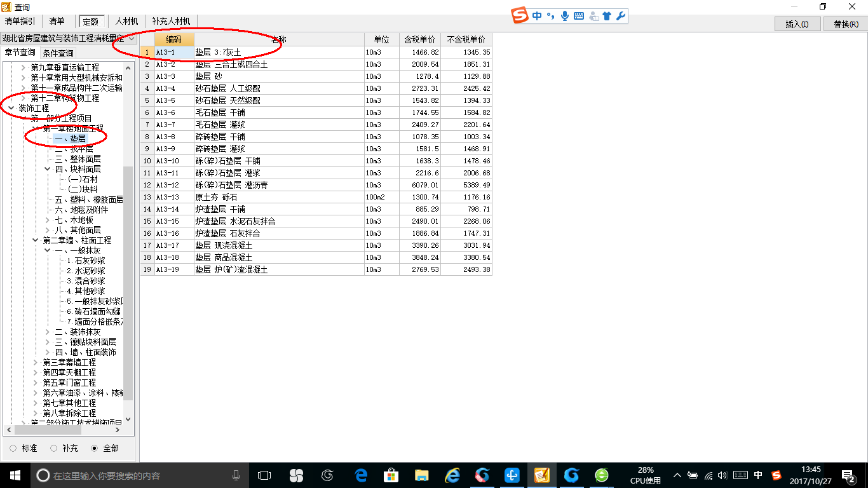Collapse 第二章墙、柱面工程 node

[36, 240]
